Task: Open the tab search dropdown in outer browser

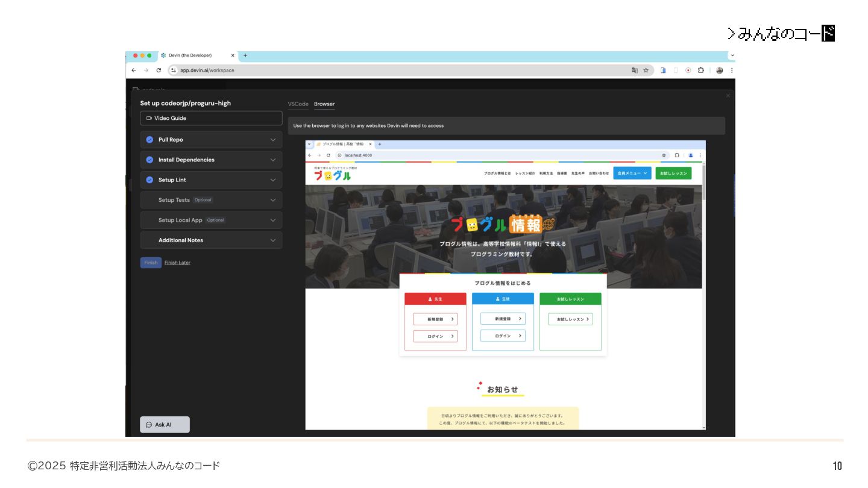Action: click(x=732, y=55)
